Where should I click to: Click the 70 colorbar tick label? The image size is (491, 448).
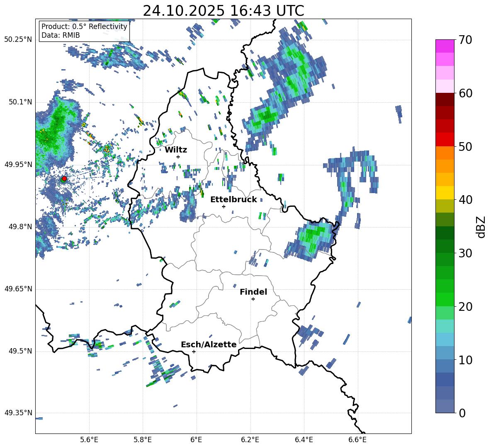(x=465, y=40)
